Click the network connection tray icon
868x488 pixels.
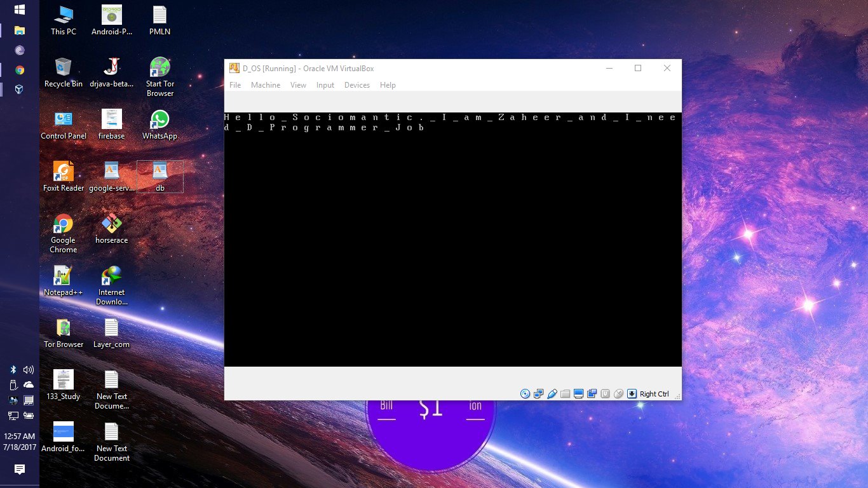click(x=13, y=416)
